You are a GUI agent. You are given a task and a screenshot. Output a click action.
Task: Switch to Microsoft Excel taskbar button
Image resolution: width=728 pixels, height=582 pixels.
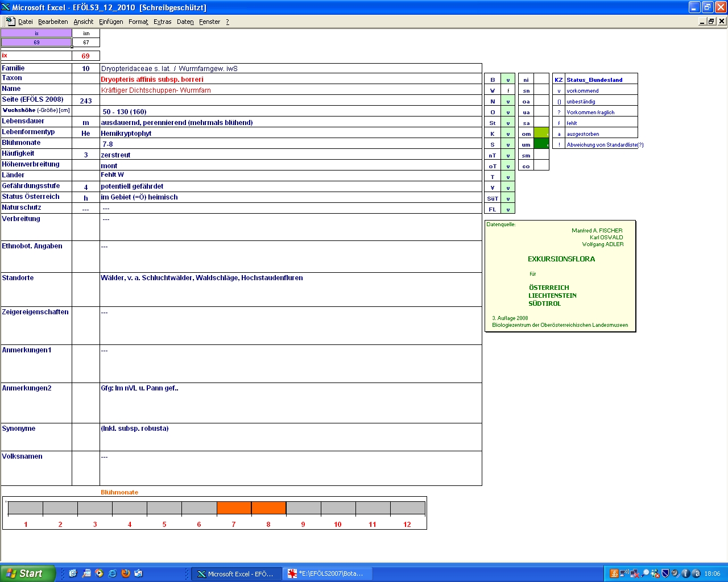point(237,574)
